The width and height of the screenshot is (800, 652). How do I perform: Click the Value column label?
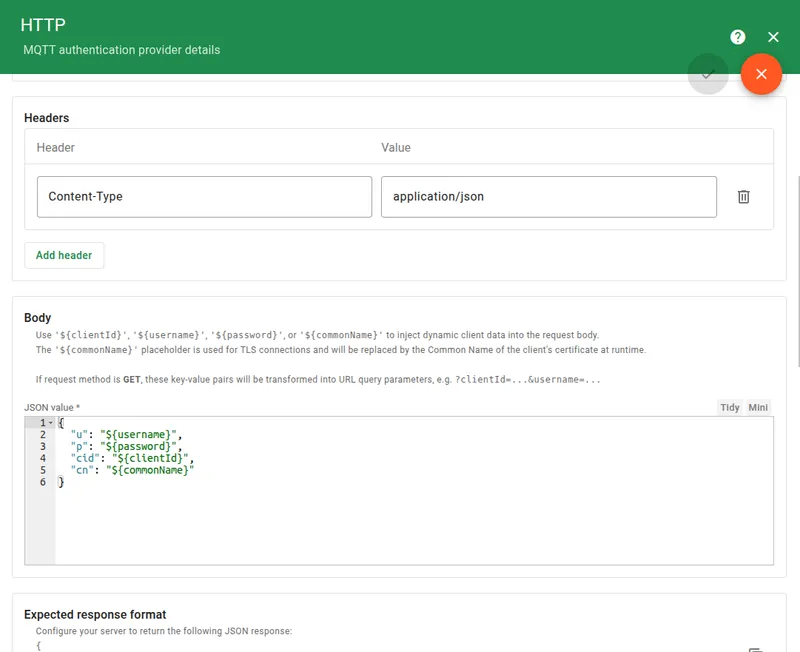tap(395, 148)
